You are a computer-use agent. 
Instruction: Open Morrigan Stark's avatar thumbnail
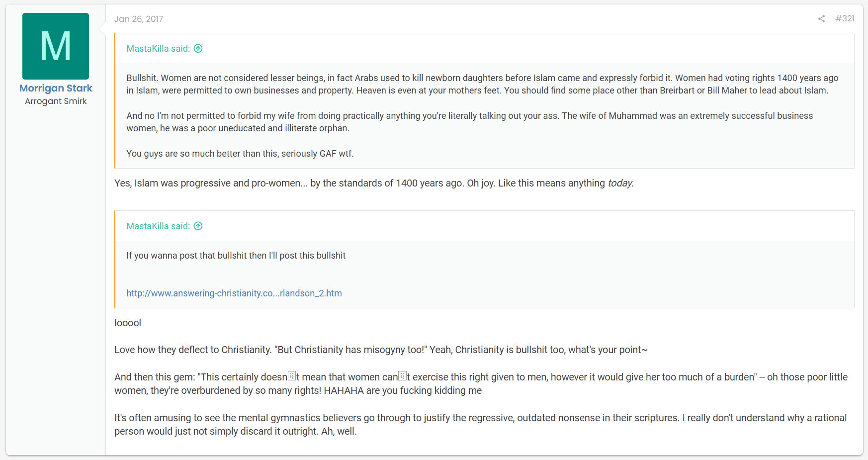(x=56, y=46)
